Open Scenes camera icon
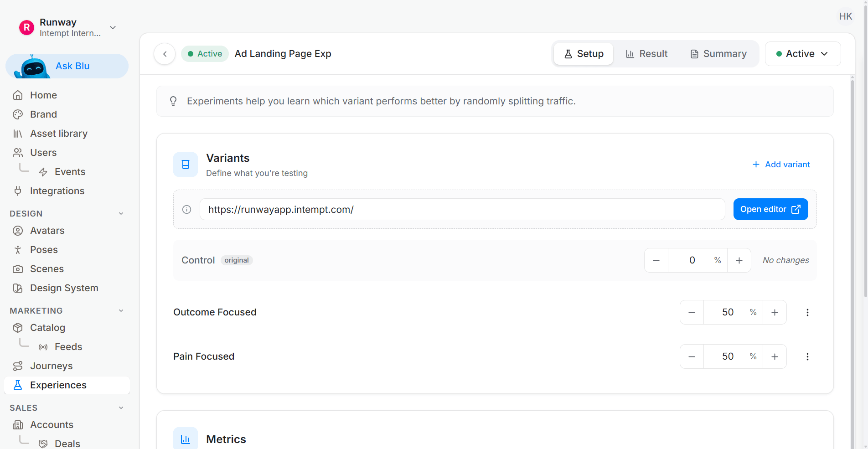Image resolution: width=868 pixels, height=449 pixels. coord(18,269)
